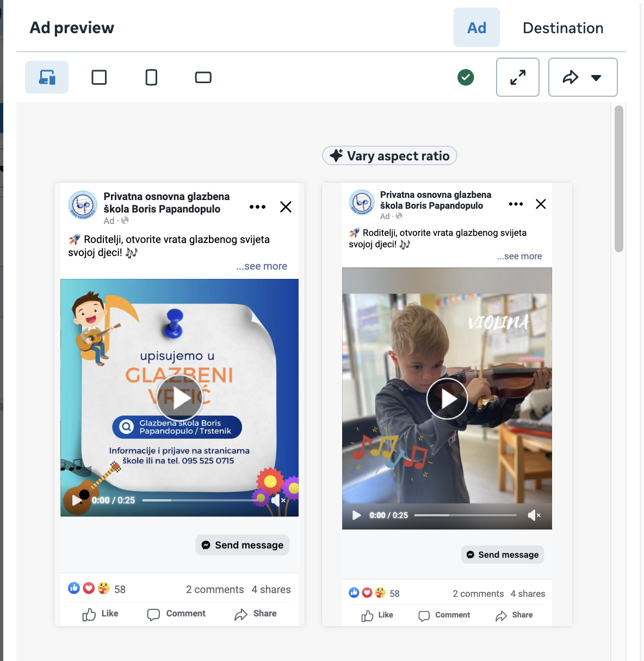
Task: Click the 58 reactions on left ad
Action: coord(97,589)
